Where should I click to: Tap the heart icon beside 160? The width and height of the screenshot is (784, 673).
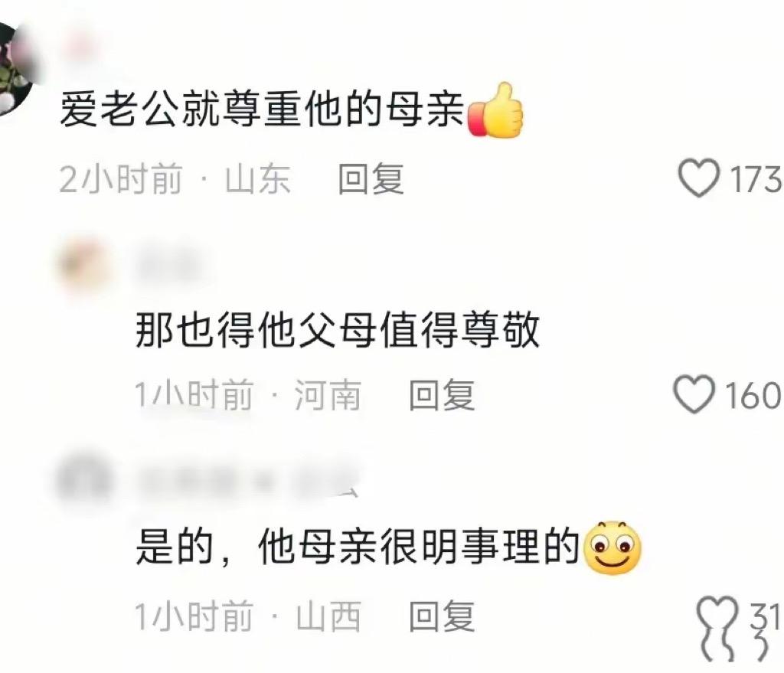(x=694, y=394)
